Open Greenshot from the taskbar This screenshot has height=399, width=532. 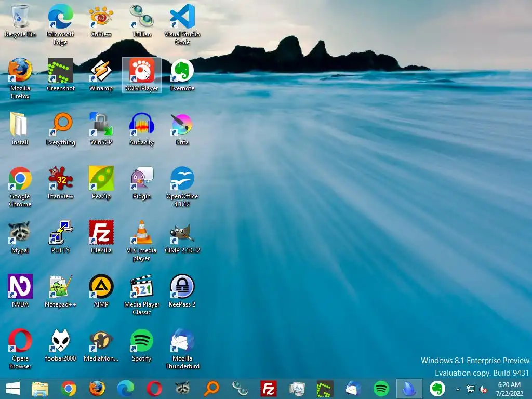[x=325, y=389]
